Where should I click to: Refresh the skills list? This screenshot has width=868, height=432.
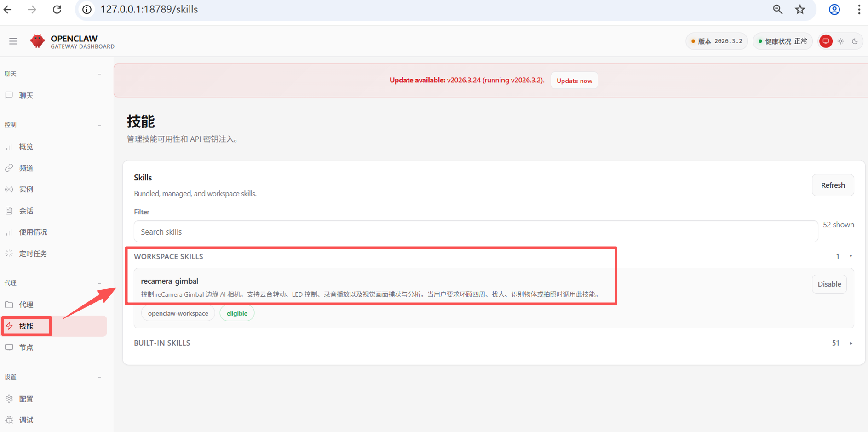click(x=833, y=185)
